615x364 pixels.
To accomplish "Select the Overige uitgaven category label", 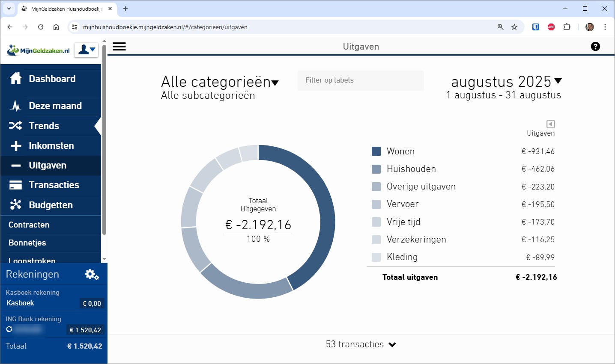I will click(x=421, y=186).
